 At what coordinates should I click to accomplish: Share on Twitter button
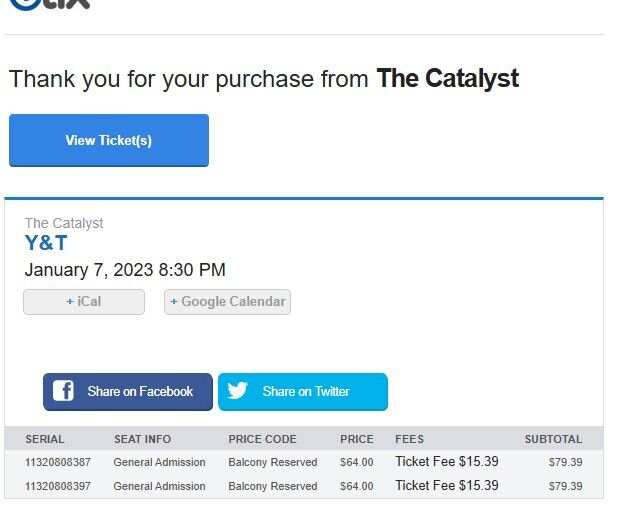[x=303, y=391]
